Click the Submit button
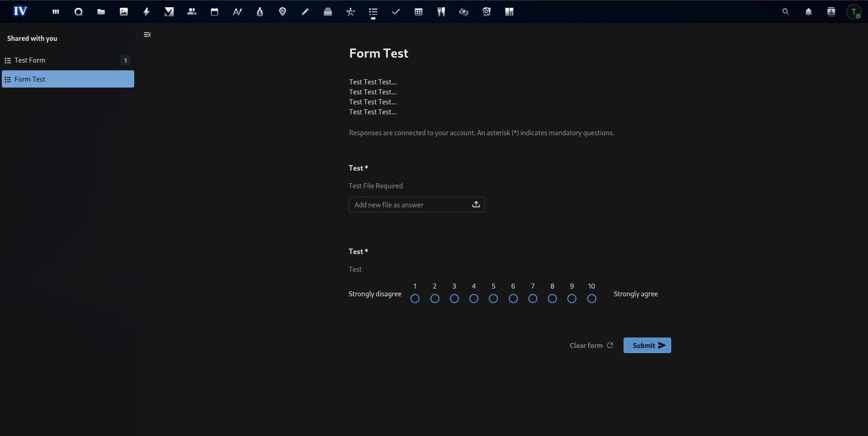Viewport: 868px width, 436px height. click(647, 345)
